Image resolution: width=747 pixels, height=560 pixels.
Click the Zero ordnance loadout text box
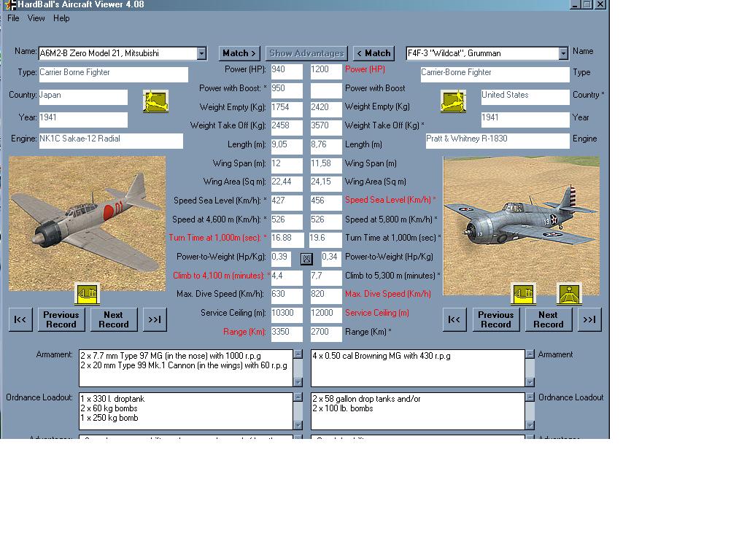186,411
